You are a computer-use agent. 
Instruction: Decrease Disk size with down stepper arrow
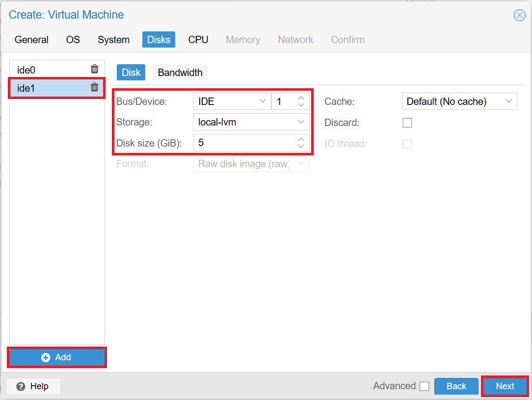(301, 146)
